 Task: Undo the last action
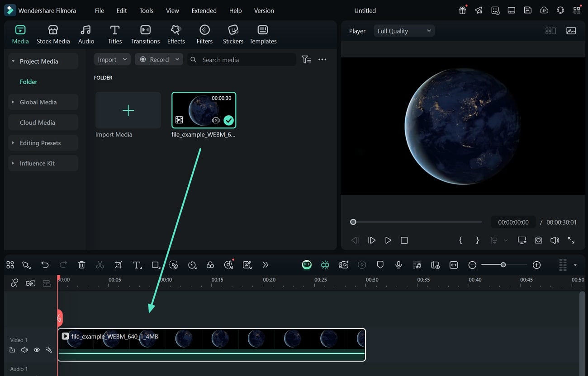click(x=45, y=265)
